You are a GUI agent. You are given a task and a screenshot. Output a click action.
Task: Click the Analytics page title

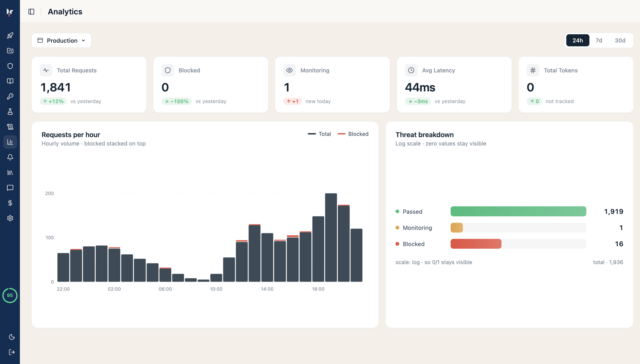tap(65, 12)
